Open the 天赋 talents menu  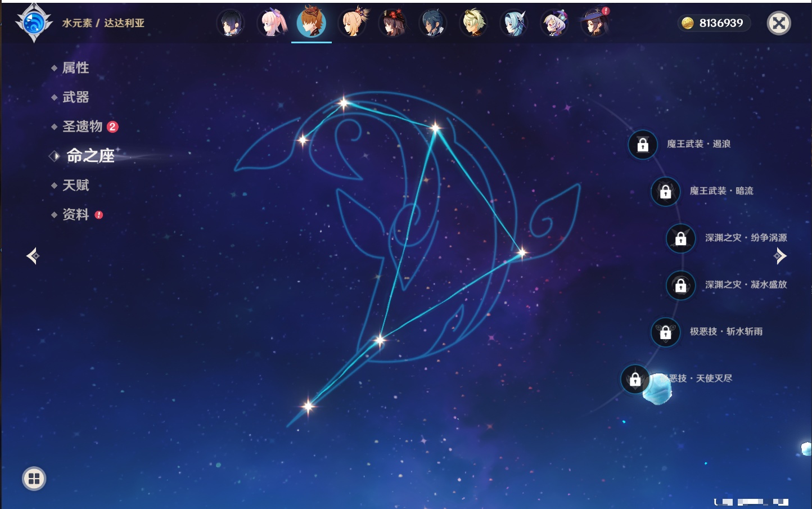tap(75, 185)
